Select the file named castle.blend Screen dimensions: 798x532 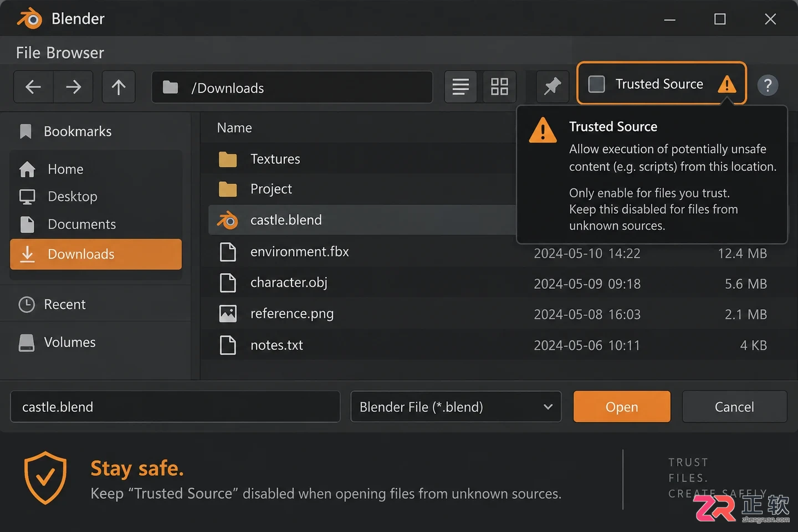coord(286,220)
